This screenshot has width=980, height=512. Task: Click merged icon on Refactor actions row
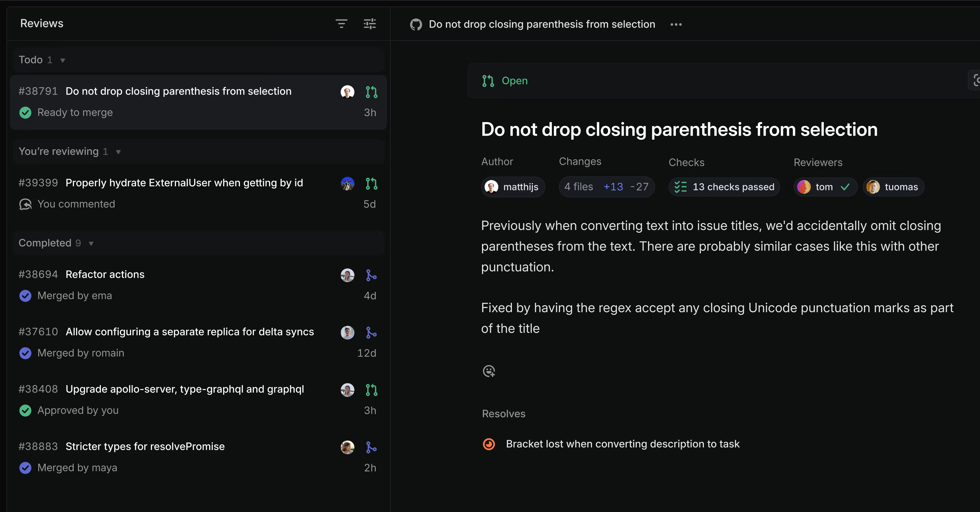[x=371, y=275]
